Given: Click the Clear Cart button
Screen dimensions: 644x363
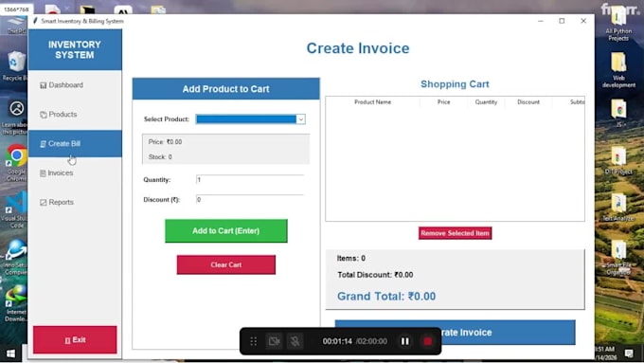Looking at the screenshot, I should (226, 264).
